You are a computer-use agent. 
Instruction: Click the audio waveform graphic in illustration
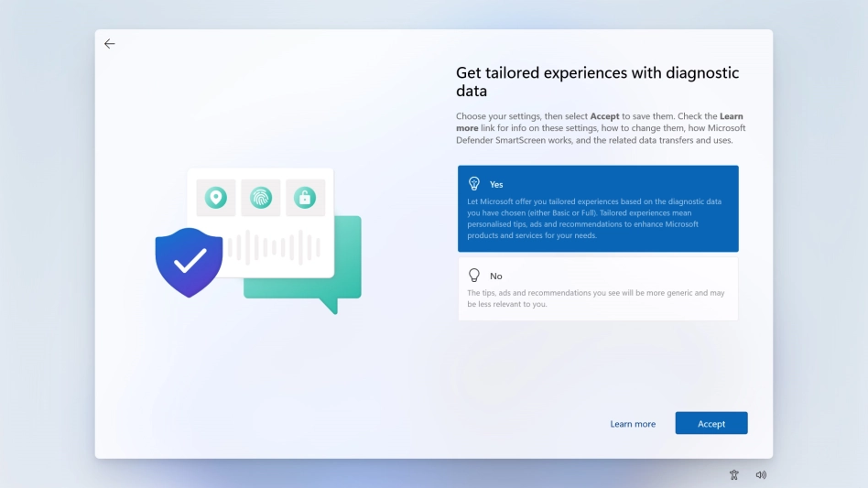click(275, 247)
